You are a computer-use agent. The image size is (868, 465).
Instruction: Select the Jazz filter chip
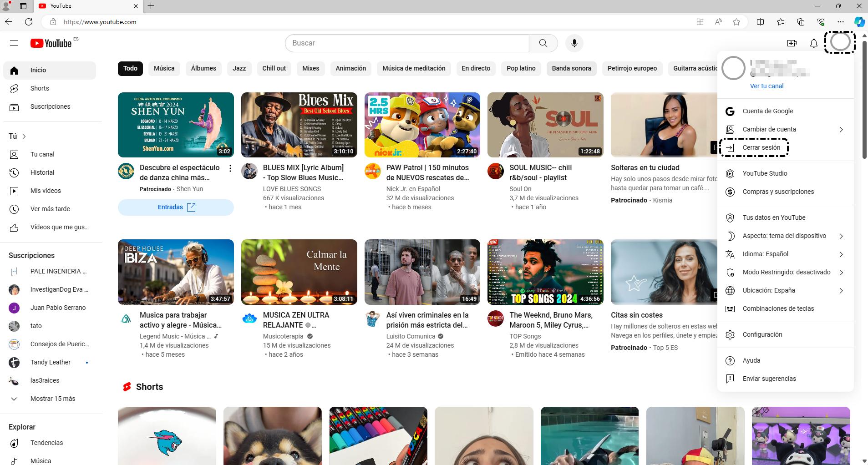tap(239, 68)
